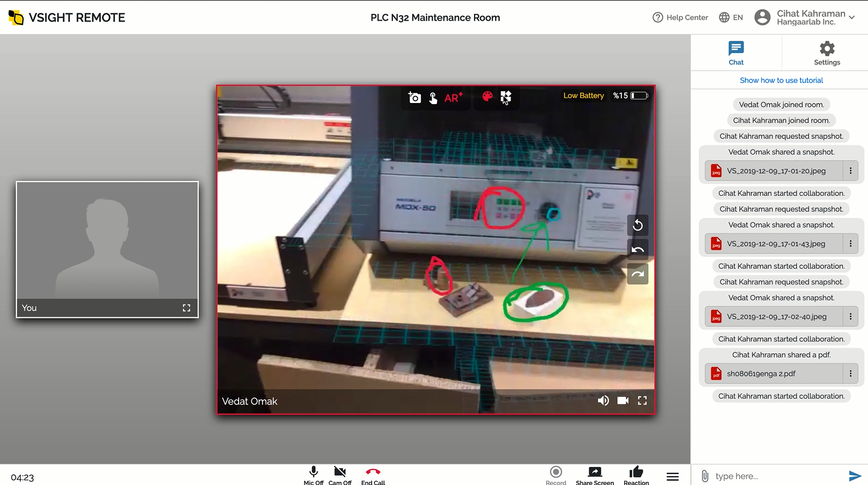Click Show how to use tutorial link
The height and width of the screenshot is (485, 868).
(x=781, y=81)
